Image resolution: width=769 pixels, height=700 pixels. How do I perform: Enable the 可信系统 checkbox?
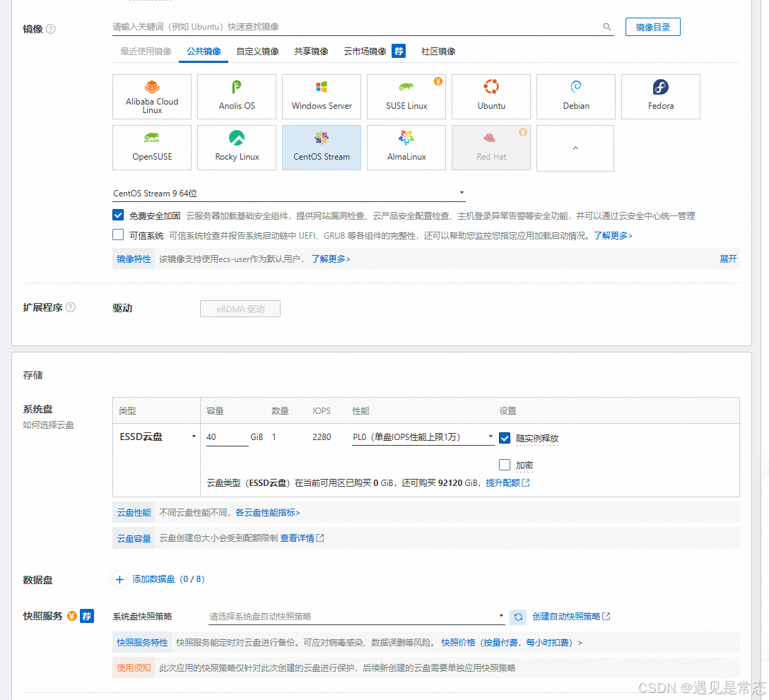(x=118, y=235)
